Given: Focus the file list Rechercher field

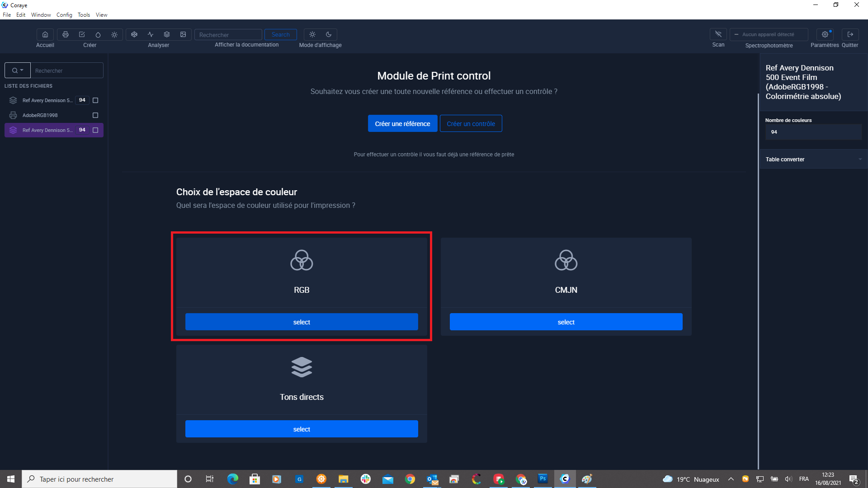Looking at the screenshot, I should coord(67,70).
